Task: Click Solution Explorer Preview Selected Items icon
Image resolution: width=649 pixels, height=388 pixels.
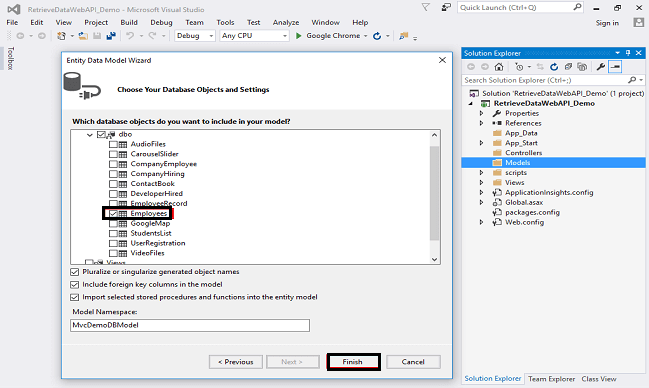Action: point(615,67)
